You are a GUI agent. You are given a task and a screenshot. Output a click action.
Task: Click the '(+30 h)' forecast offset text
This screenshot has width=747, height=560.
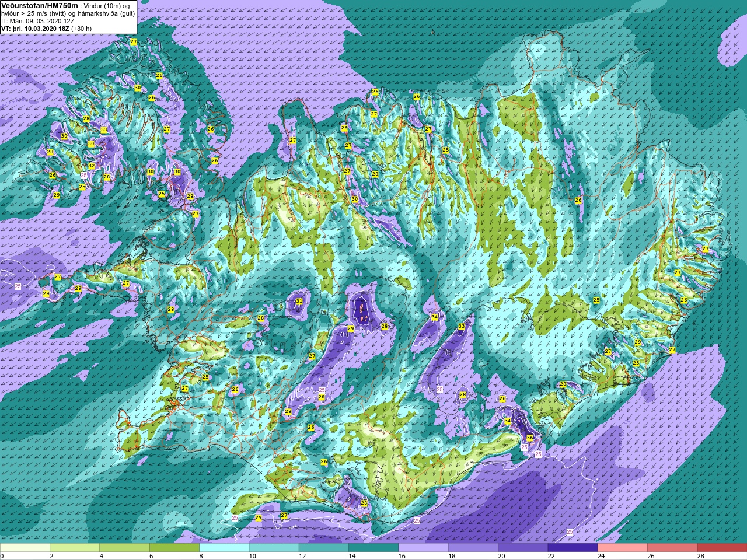81,28
